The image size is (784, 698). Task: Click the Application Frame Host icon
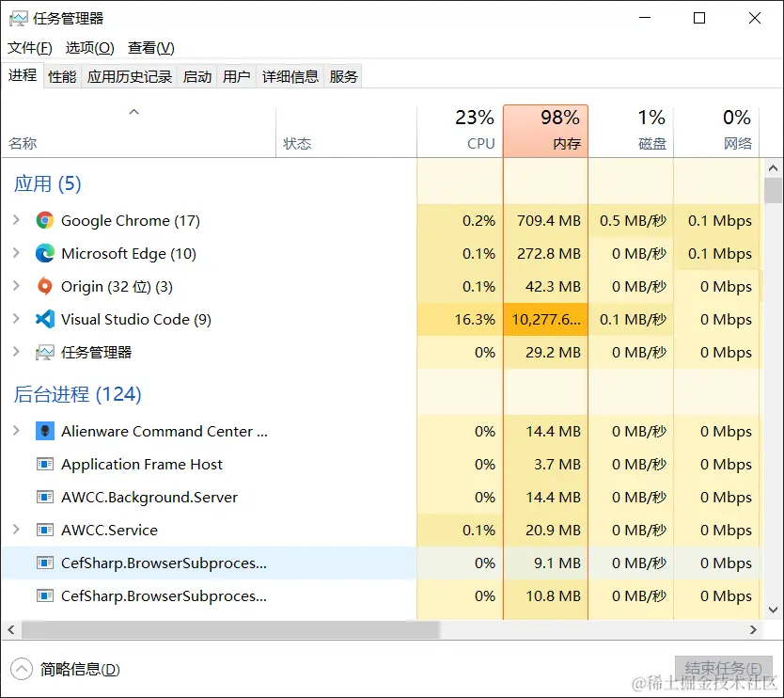click(x=45, y=465)
